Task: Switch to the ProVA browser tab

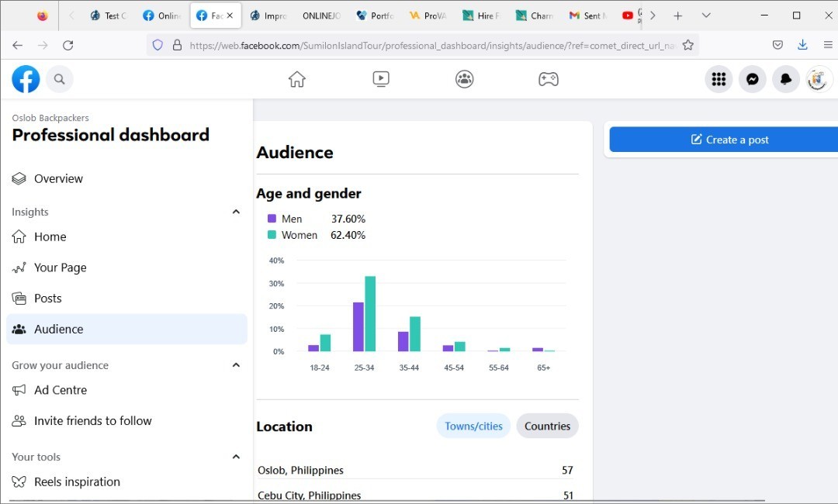Action: tap(428, 16)
